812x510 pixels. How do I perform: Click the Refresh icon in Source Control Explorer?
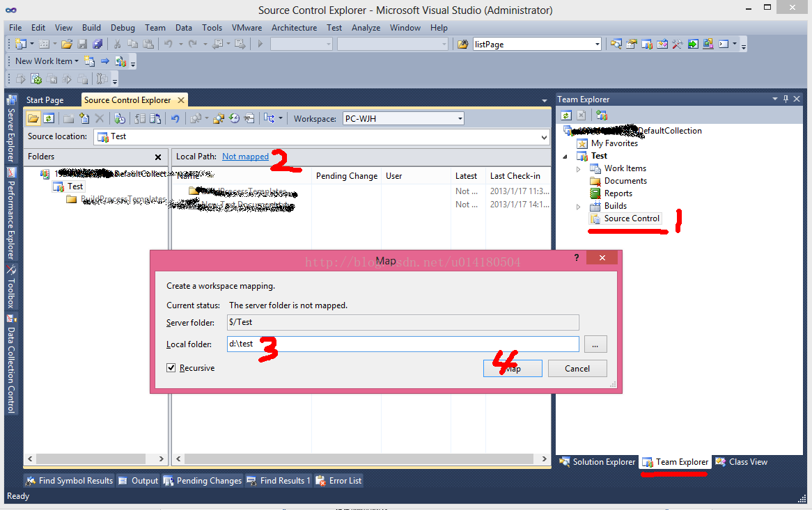[49, 118]
